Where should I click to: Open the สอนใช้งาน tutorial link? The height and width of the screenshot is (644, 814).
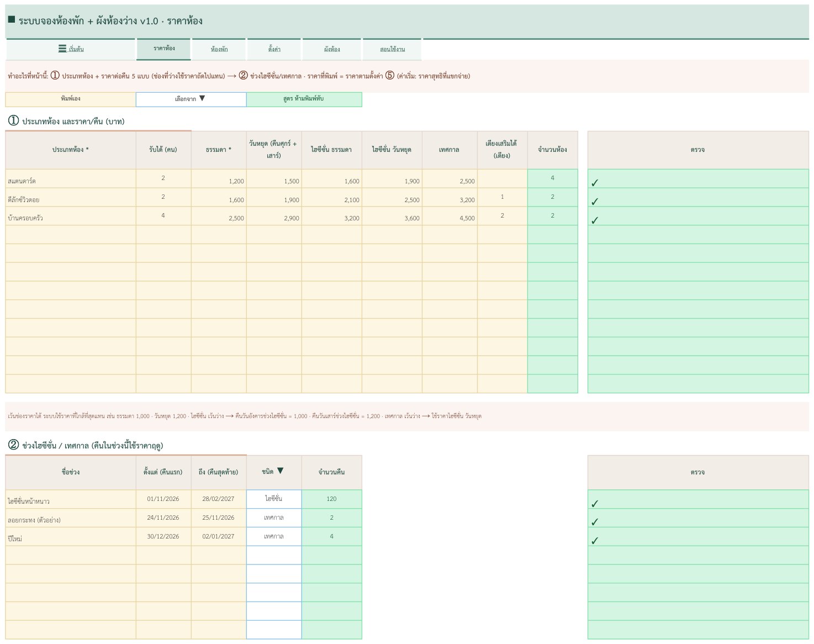392,49
